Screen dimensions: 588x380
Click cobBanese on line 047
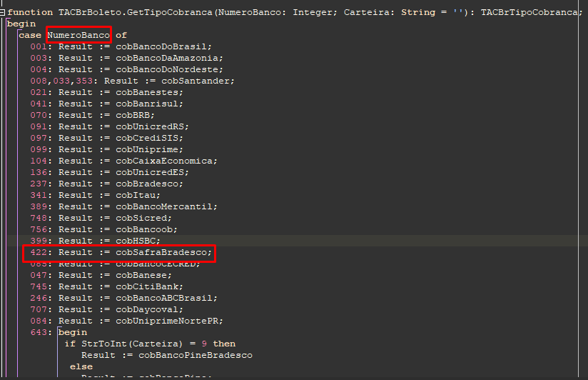click(141, 275)
